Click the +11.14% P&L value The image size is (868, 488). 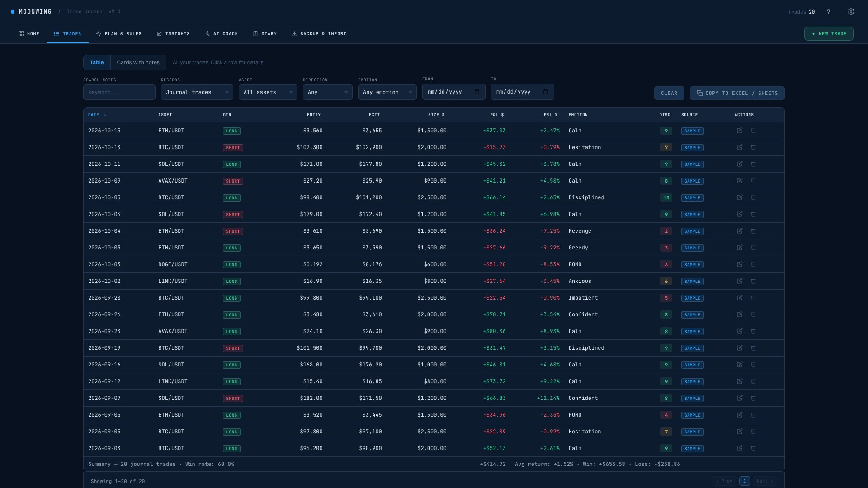point(548,398)
